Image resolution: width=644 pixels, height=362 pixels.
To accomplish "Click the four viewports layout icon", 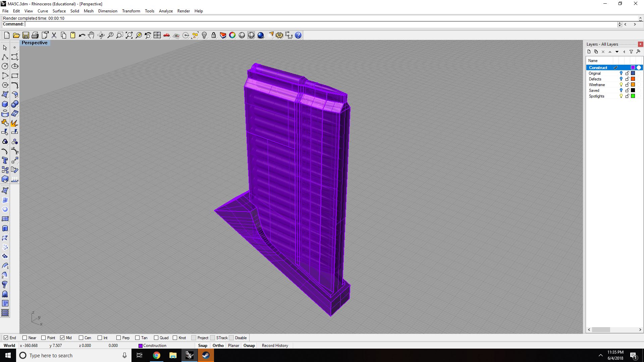I will click(157, 35).
